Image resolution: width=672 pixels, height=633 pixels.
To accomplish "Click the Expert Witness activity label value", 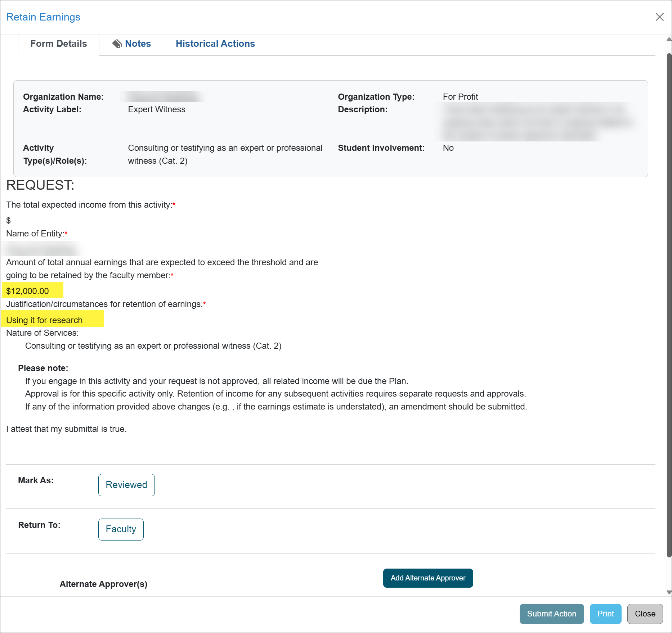I will [x=157, y=109].
